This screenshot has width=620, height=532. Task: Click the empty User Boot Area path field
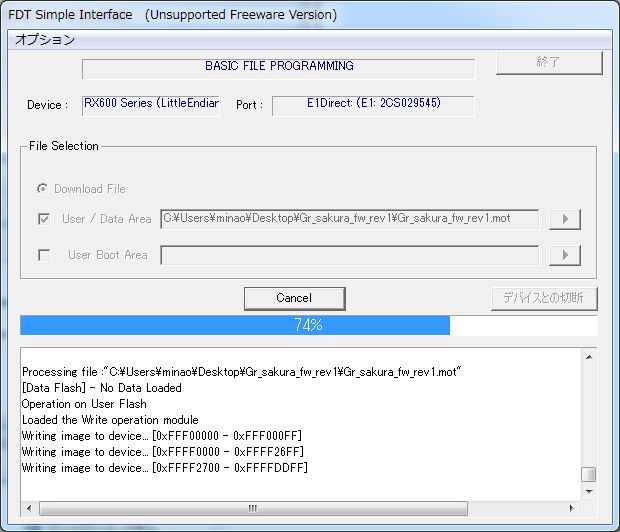point(349,255)
